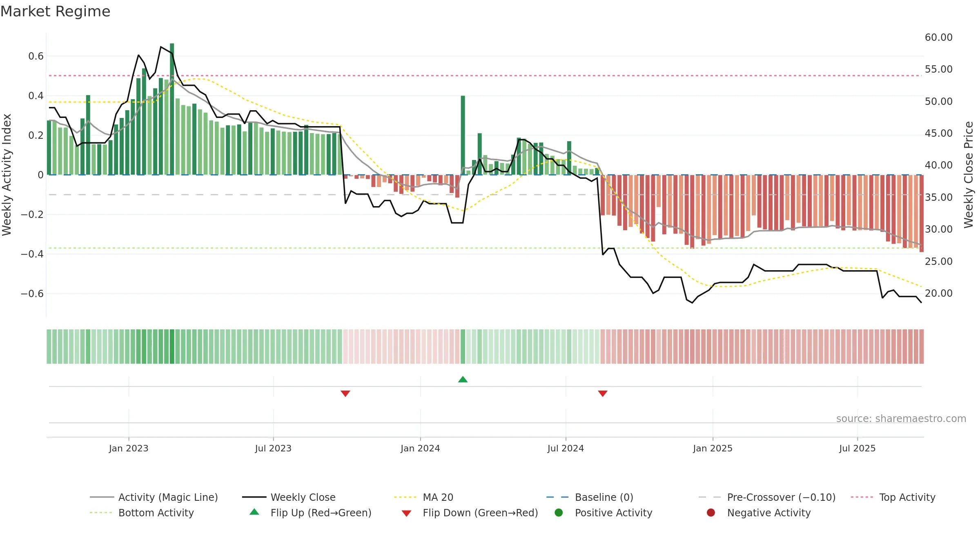Click the Jan 2025 axis label
The width and height of the screenshot is (980, 551).
tap(713, 448)
